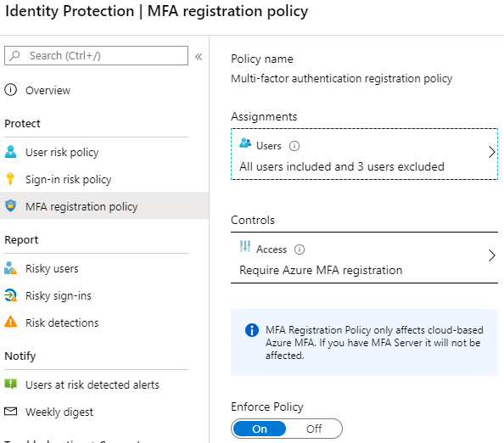Click the Users at risk alerts icon
The image size is (504, 443).
coord(11,384)
